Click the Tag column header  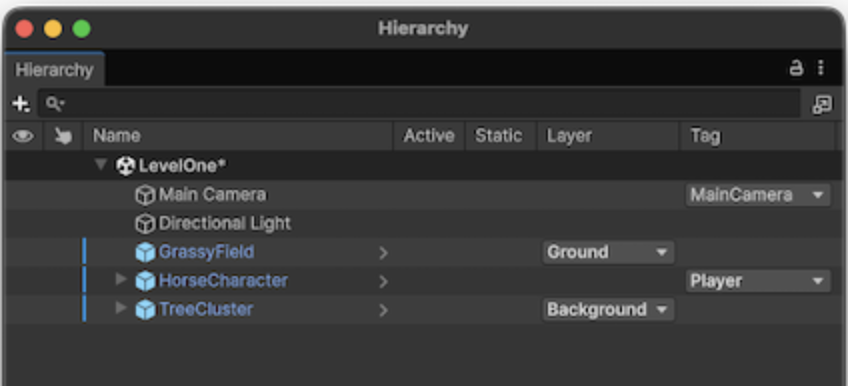point(705,136)
